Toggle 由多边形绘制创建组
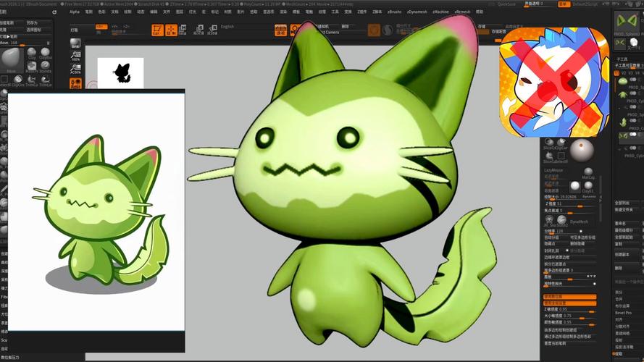Screen dimensions: 644x362 (x=561, y=329)
